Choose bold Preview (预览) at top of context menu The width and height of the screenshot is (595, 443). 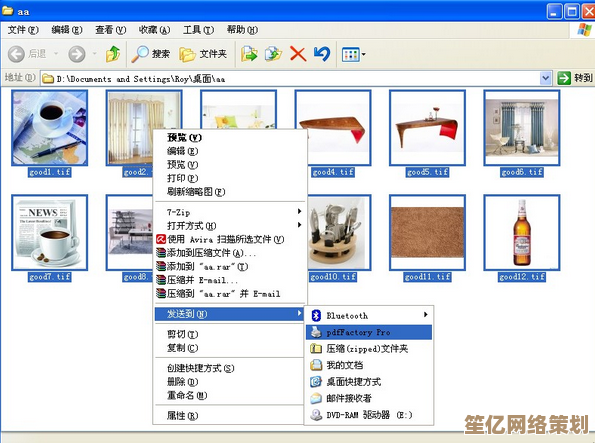[x=230, y=137]
